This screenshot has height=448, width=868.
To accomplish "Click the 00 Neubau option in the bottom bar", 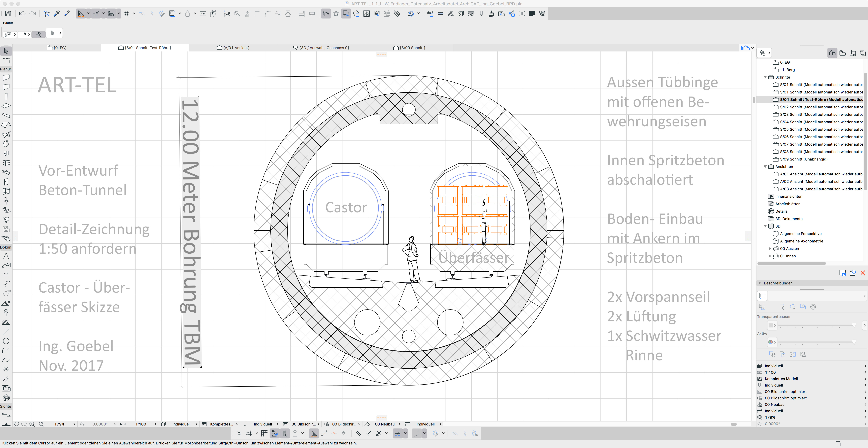I will (384, 424).
